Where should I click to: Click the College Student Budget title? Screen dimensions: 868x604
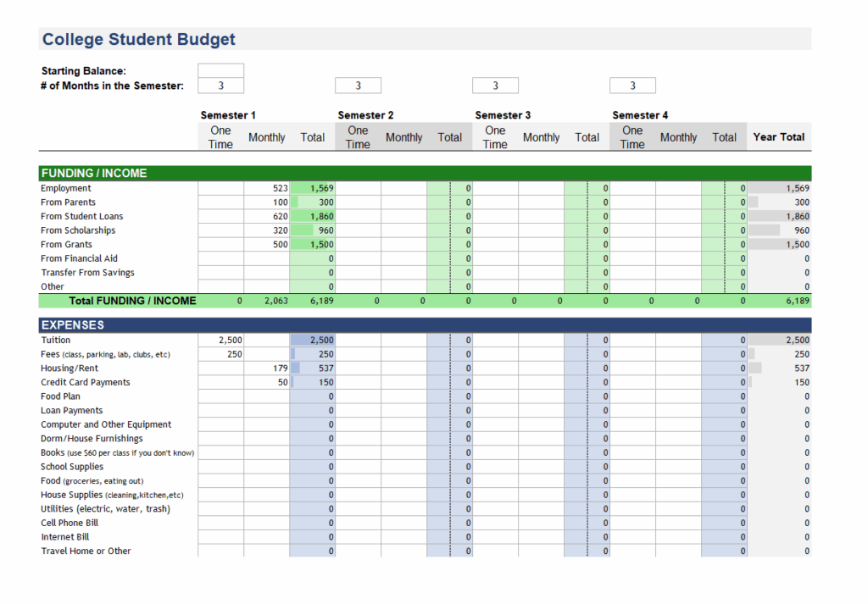139,39
